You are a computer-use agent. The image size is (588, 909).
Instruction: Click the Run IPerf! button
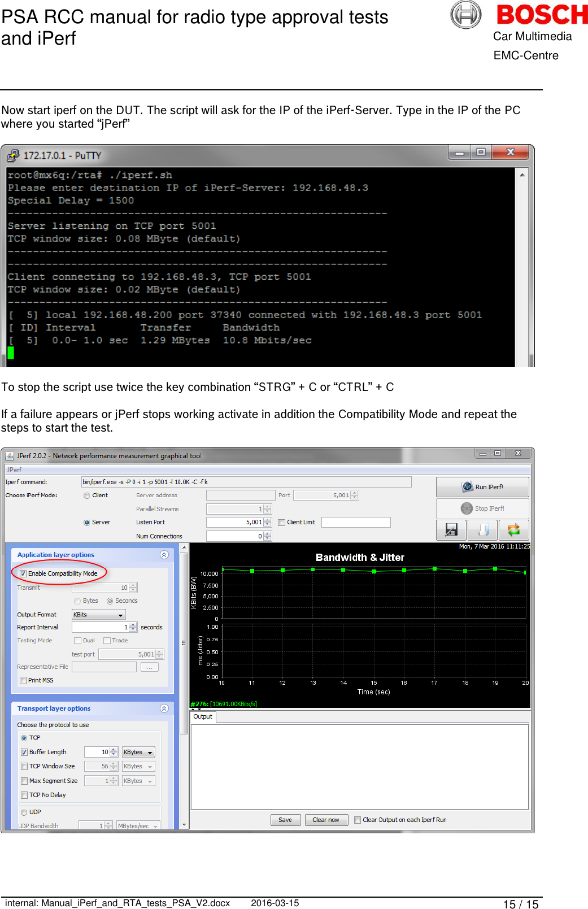pyautogui.click(x=482, y=487)
